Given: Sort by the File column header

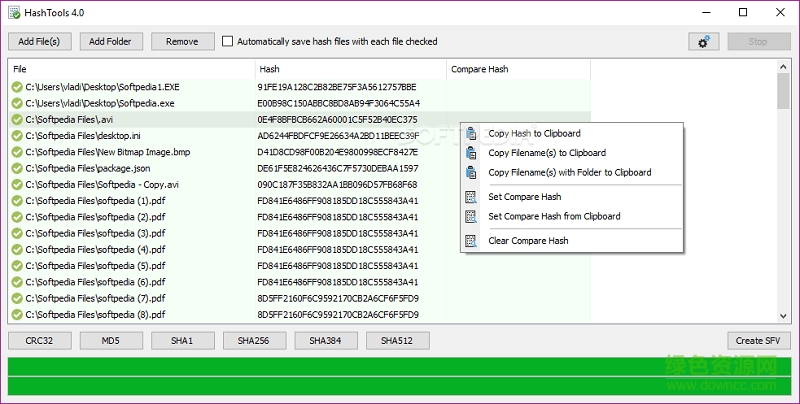Looking at the screenshot, I should click(x=132, y=69).
